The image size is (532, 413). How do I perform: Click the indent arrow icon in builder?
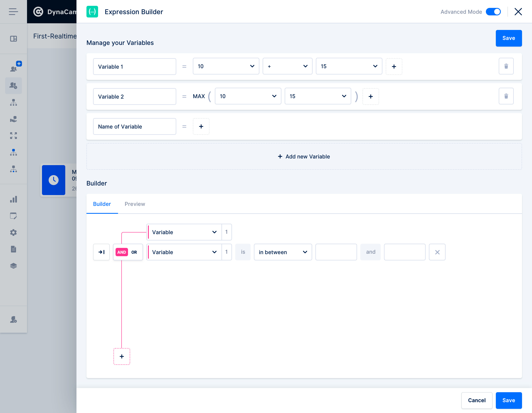101,252
